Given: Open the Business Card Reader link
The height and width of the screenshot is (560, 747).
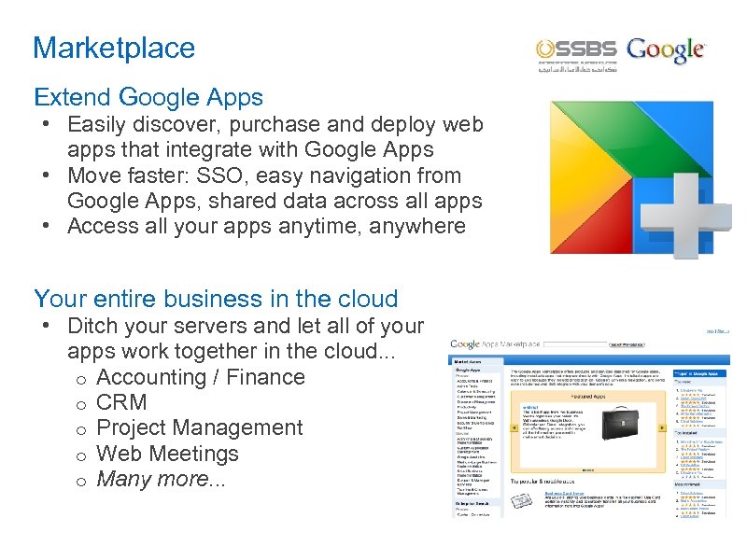Looking at the screenshot, I should (563, 493).
